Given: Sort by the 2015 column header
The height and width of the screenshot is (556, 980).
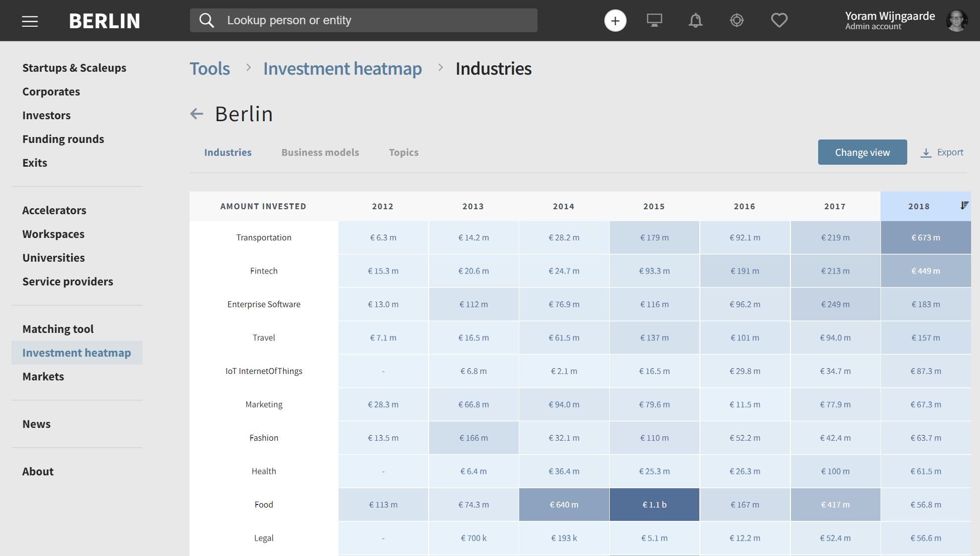Looking at the screenshot, I should [x=654, y=206].
